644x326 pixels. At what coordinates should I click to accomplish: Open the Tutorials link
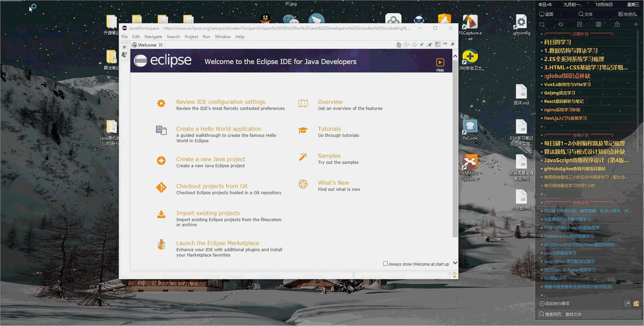pyautogui.click(x=329, y=129)
